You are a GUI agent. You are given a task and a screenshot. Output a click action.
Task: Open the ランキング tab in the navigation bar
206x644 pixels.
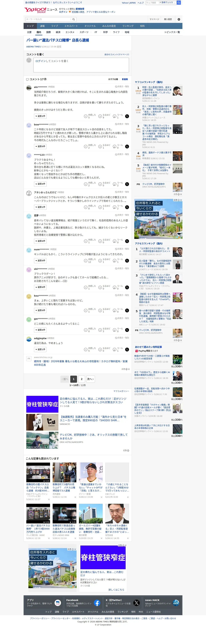pos(128,26)
